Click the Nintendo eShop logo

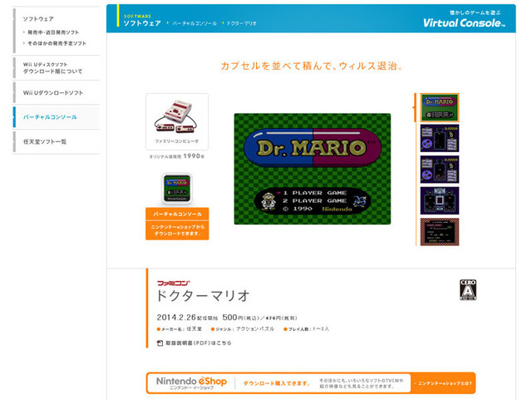[x=190, y=383]
